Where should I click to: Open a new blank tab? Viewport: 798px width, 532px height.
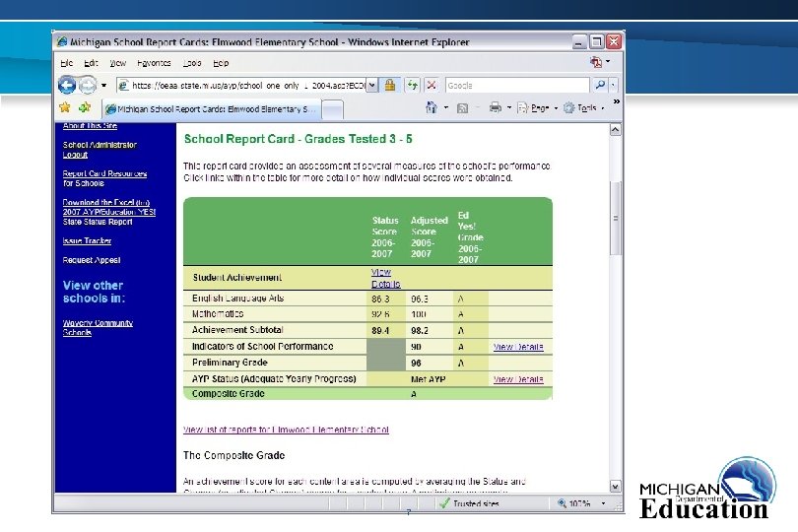tap(332, 109)
